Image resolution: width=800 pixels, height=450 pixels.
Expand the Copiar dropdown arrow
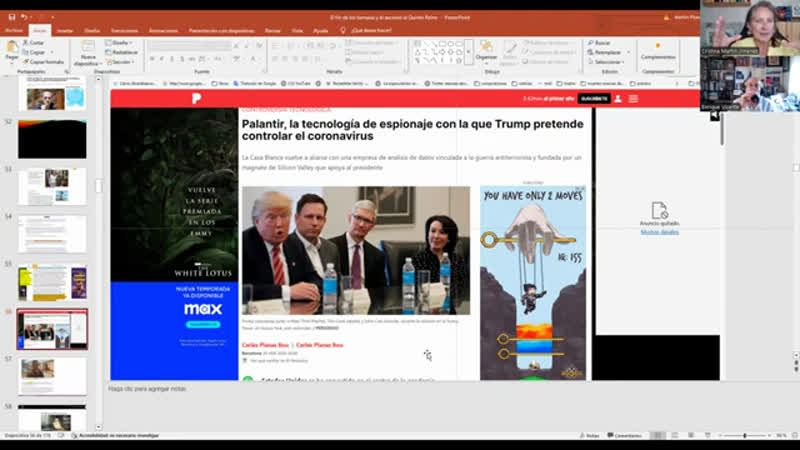tap(52, 52)
